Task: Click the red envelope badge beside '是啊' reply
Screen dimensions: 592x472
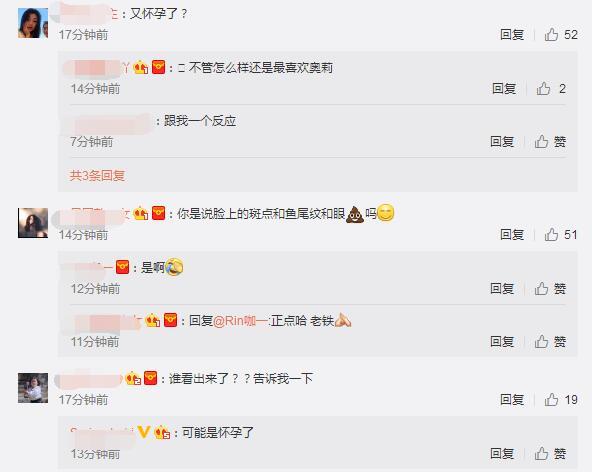Action: (122, 267)
